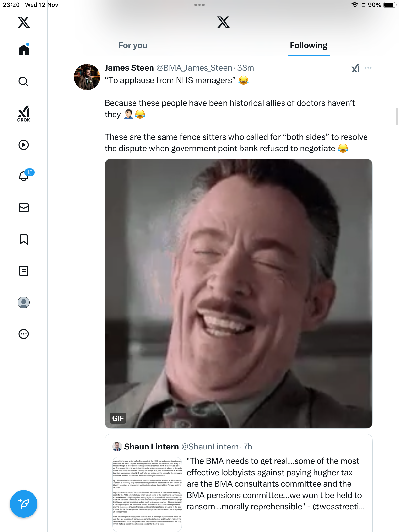Open profile avatar in sidebar
This screenshot has width=399, height=532.
point(24,302)
